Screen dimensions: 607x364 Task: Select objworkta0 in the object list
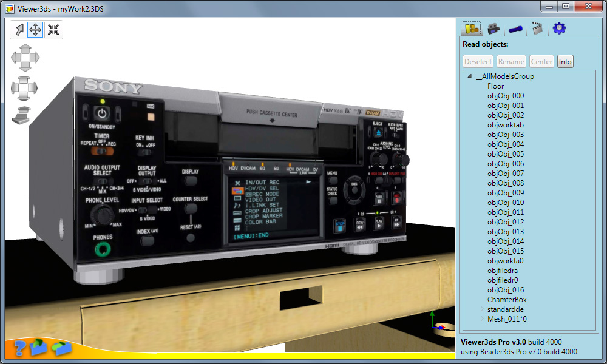point(505,261)
